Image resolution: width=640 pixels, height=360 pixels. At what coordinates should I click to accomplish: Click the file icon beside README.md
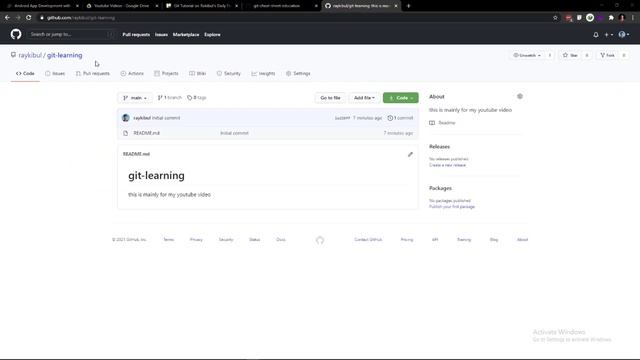(x=126, y=133)
